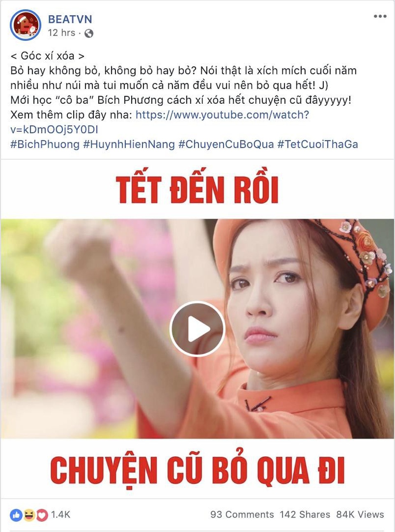
Task: Click the Haha laughing reaction icon
Action: point(29,515)
